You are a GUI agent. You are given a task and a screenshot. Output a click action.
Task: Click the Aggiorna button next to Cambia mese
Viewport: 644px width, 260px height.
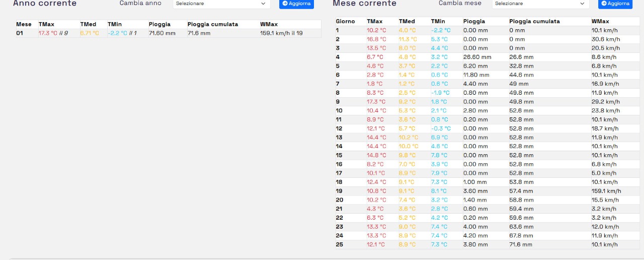pos(615,4)
